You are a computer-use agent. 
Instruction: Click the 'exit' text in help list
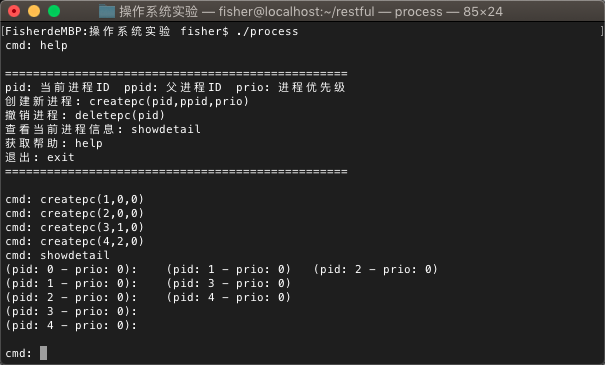61,157
